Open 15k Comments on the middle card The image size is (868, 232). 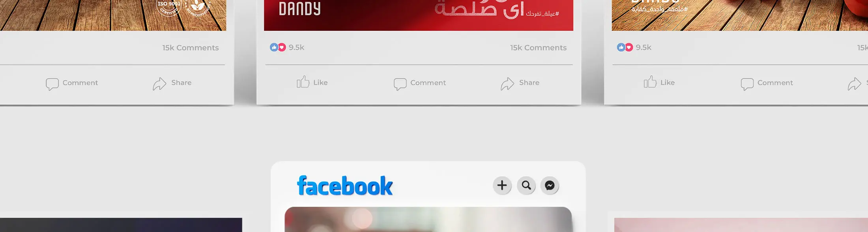[538, 48]
